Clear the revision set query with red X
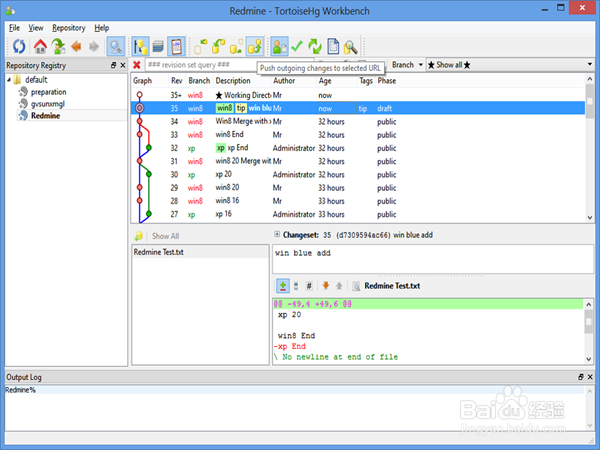 137,65
